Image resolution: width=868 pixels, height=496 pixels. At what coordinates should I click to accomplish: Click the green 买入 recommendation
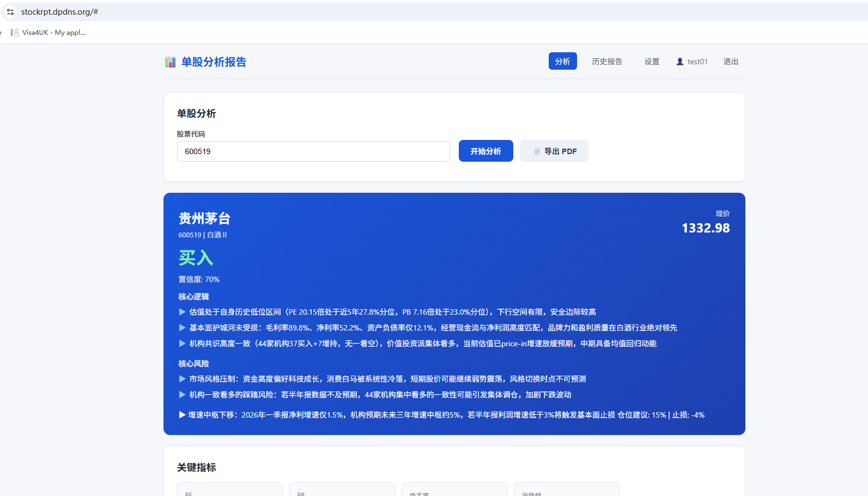196,258
